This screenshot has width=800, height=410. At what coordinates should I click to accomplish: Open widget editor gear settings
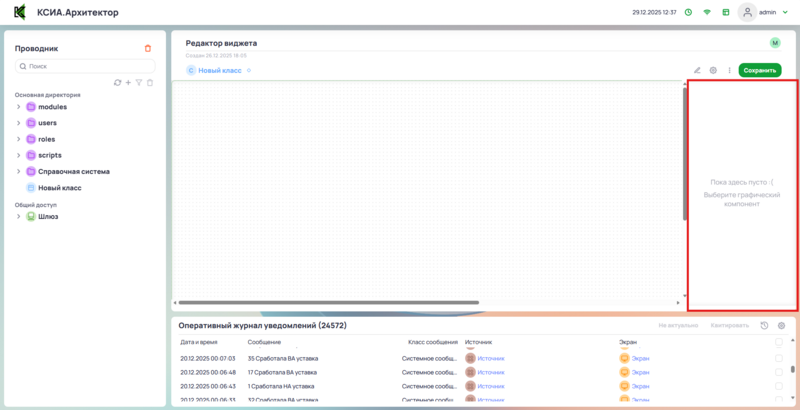click(713, 71)
